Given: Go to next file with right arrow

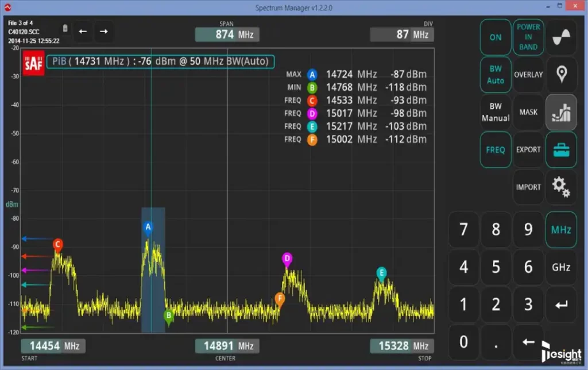Looking at the screenshot, I should pyautogui.click(x=104, y=32).
